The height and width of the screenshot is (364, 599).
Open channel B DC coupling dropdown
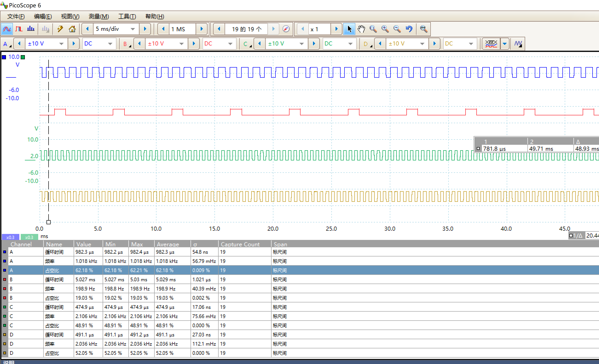[230, 44]
